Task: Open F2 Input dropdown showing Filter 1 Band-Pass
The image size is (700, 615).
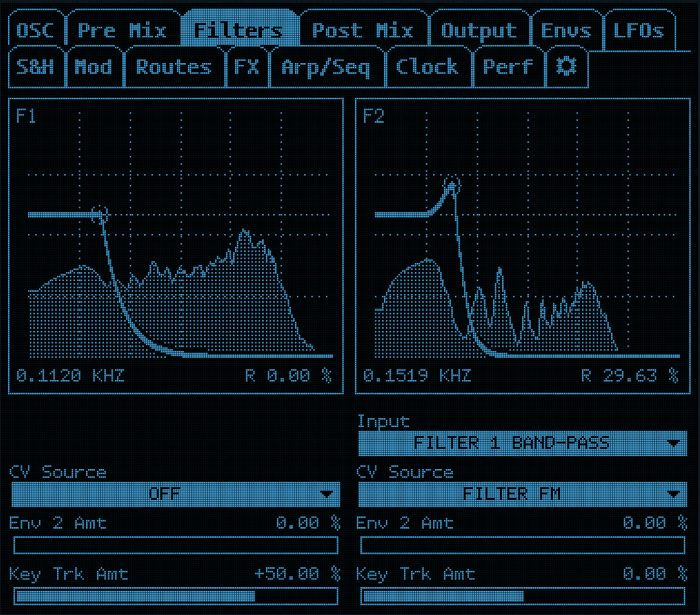Action: [523, 443]
